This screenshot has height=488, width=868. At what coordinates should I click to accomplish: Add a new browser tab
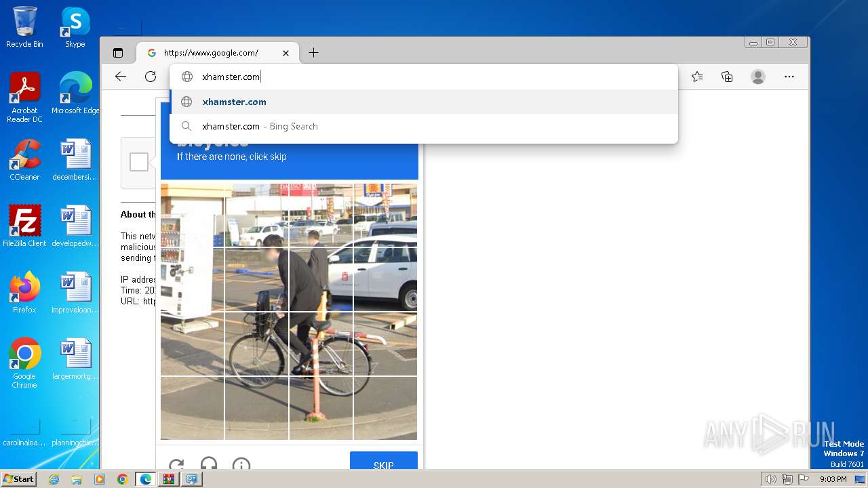click(x=313, y=53)
